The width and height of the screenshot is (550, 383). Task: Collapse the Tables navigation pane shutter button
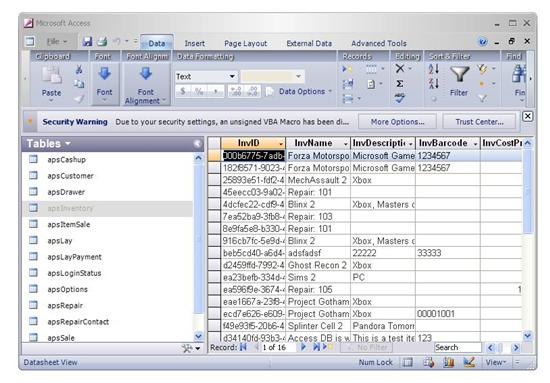click(197, 143)
